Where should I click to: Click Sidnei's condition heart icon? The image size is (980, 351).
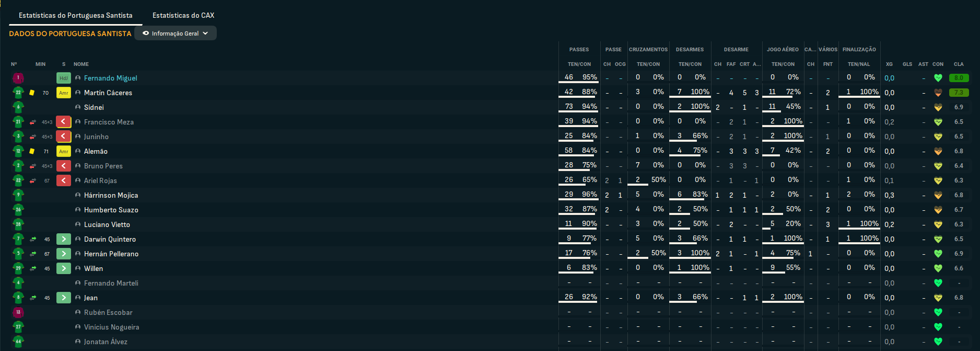938,107
